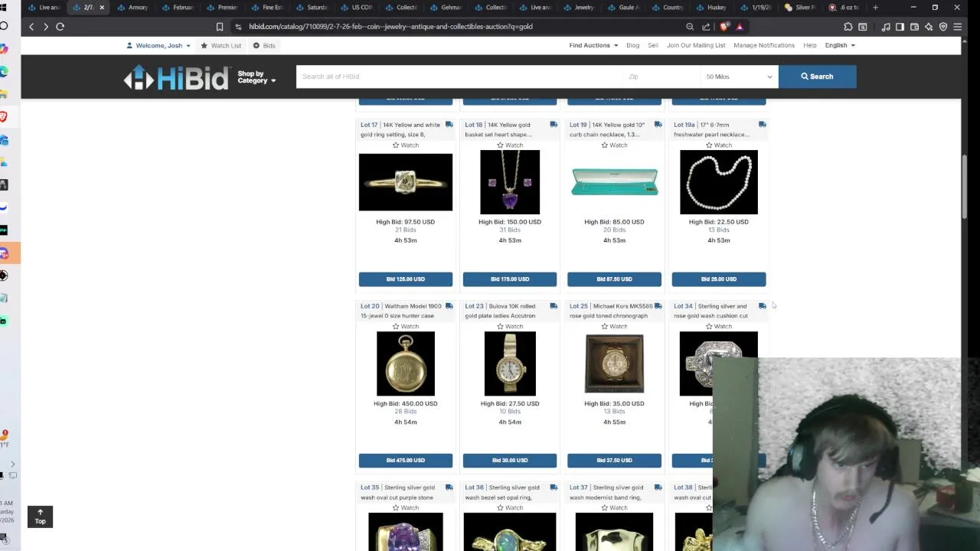The height and width of the screenshot is (551, 980).
Task: Open the Shop by Category dropdown
Action: tap(256, 77)
